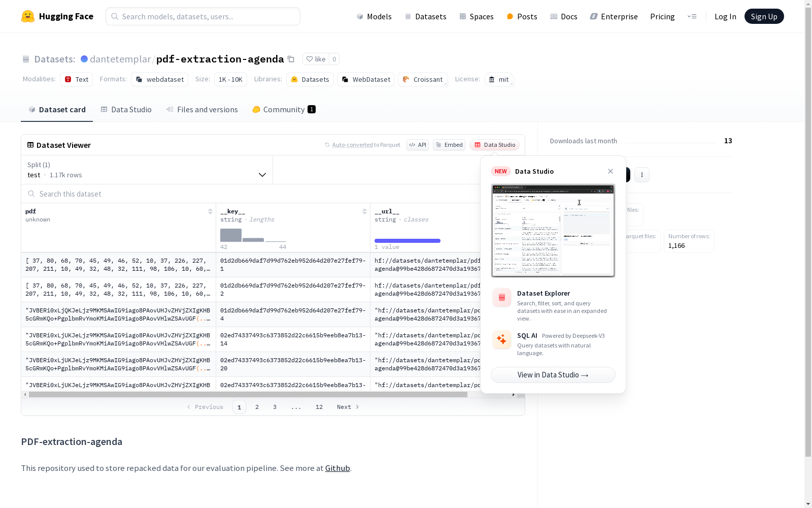This screenshot has height=508, width=812.
Task: Open the dantetemplar profile link
Action: pyautogui.click(x=120, y=59)
